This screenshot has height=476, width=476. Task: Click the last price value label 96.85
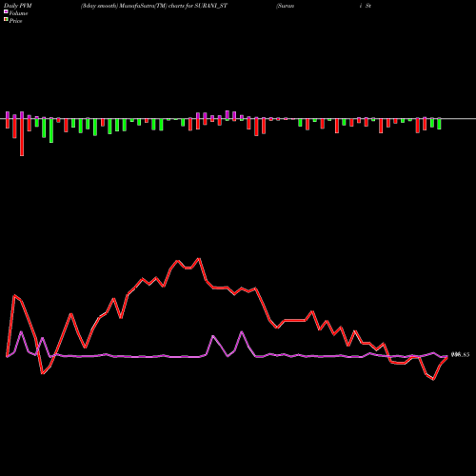460,355
